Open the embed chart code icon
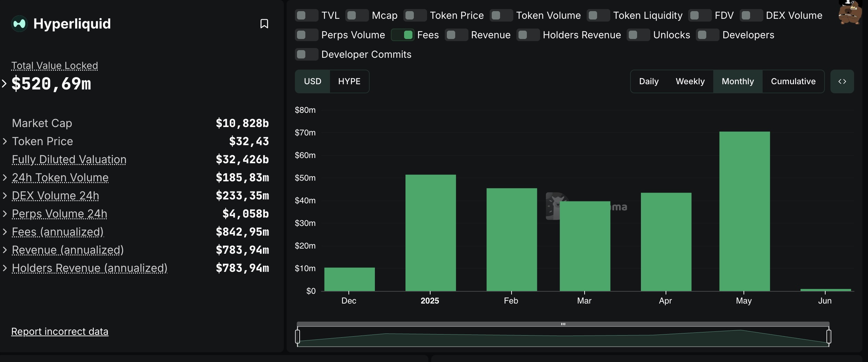The width and height of the screenshot is (868, 362). tap(842, 81)
